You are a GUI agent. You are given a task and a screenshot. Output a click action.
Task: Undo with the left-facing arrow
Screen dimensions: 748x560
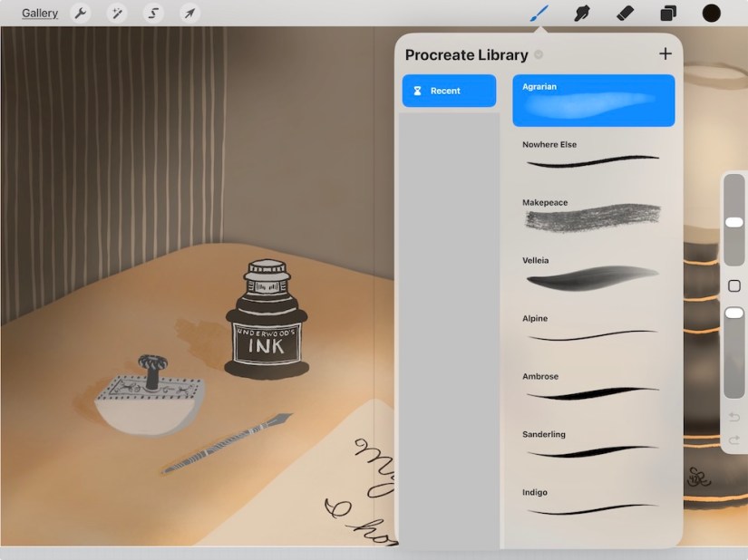734,417
